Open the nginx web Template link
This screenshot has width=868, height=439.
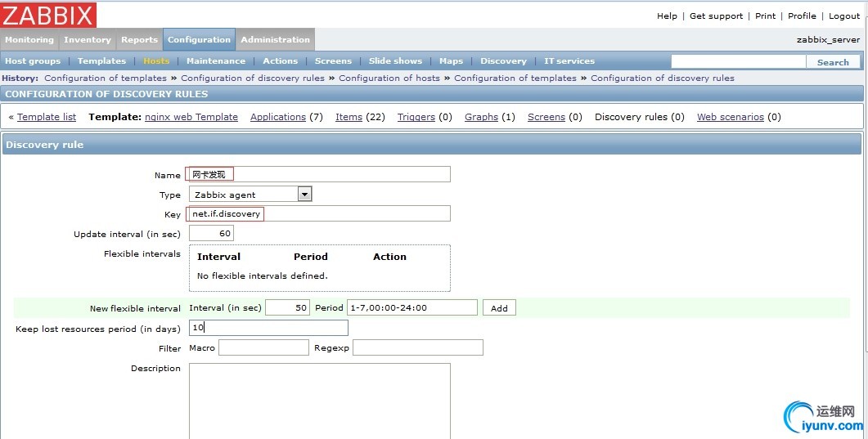coord(191,117)
